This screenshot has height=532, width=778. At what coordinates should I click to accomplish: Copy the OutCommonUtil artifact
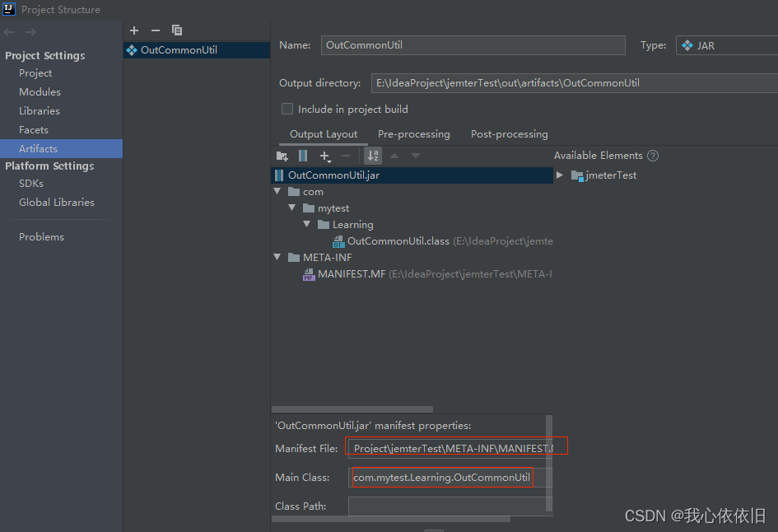coord(176,30)
